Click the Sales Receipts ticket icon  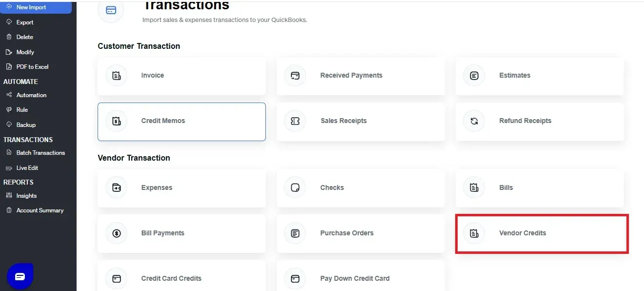click(x=295, y=121)
